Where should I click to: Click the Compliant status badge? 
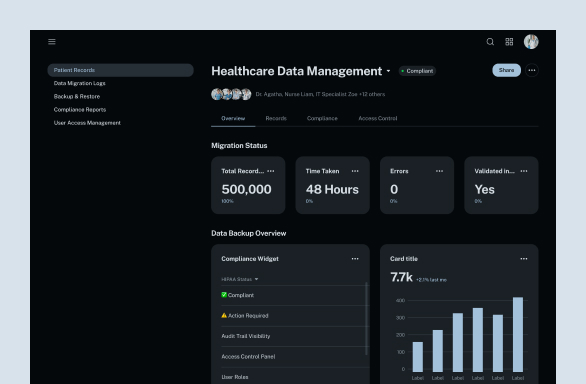pos(417,71)
